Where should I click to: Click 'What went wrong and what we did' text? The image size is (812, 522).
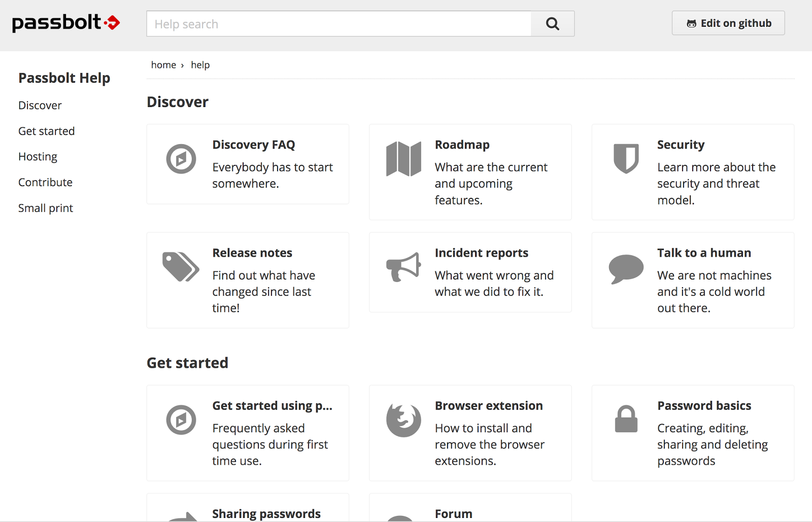pyautogui.click(x=494, y=284)
